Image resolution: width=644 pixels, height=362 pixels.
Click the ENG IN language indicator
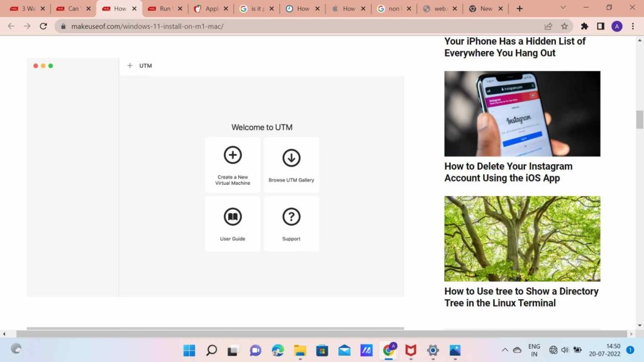tap(534, 350)
